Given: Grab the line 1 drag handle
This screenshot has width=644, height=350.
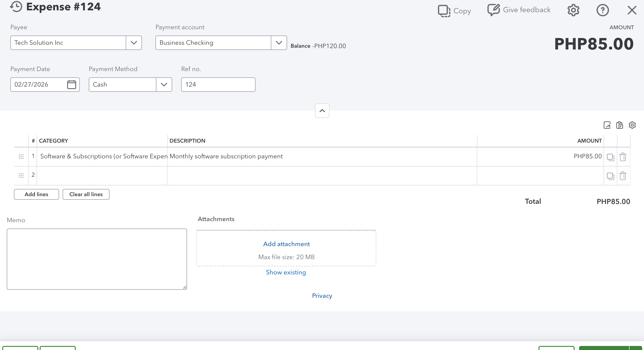Looking at the screenshot, I should tap(21, 157).
